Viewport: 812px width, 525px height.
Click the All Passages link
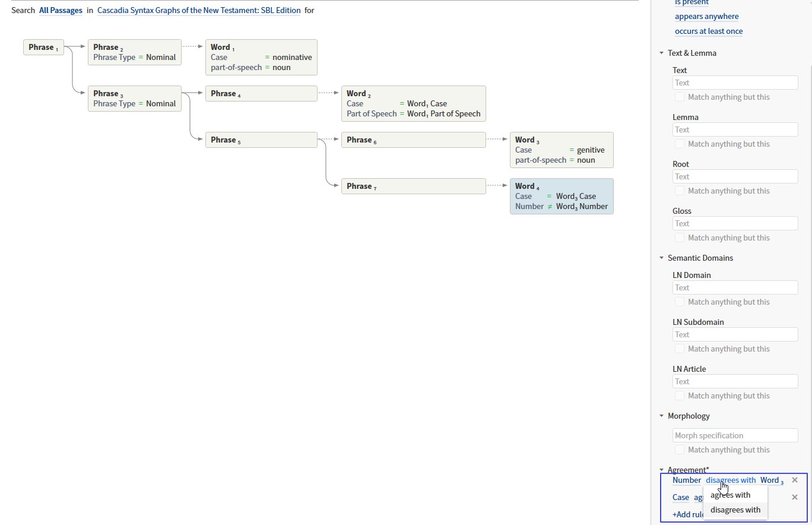pos(61,10)
